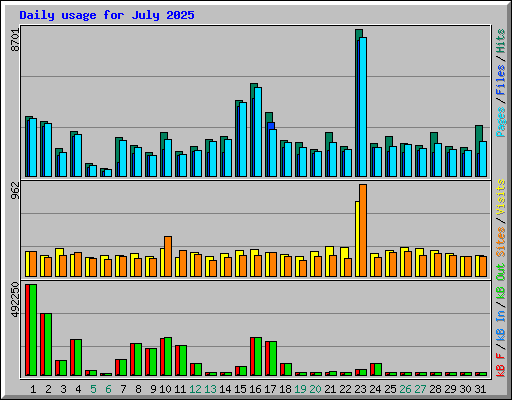Click the 492250 KB axis value

click(15, 300)
